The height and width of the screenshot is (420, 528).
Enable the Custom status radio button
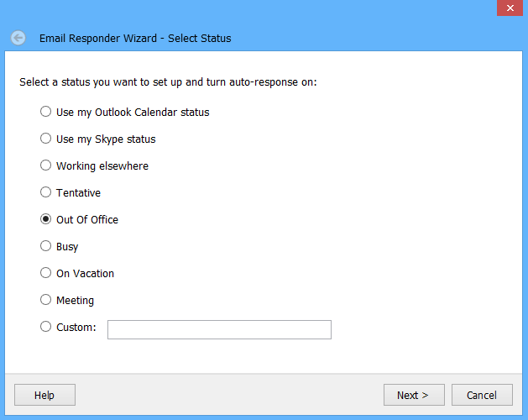45,327
